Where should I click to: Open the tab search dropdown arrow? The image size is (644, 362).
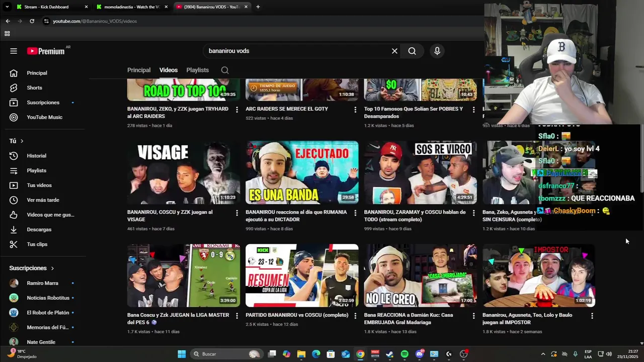[x=7, y=7]
